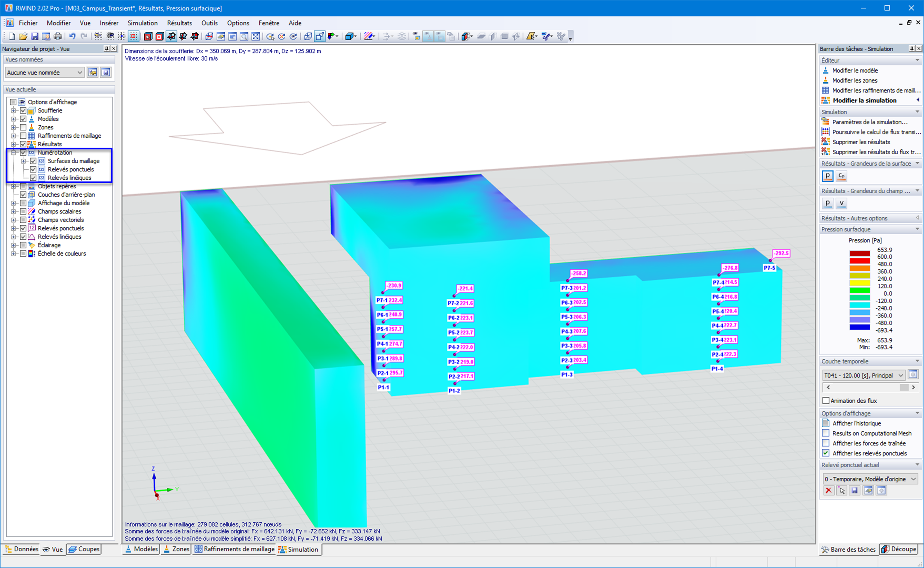Viewport: 924px width, 568px height.
Task: Click the red 653.9 color scale swatch
Action: click(x=859, y=253)
